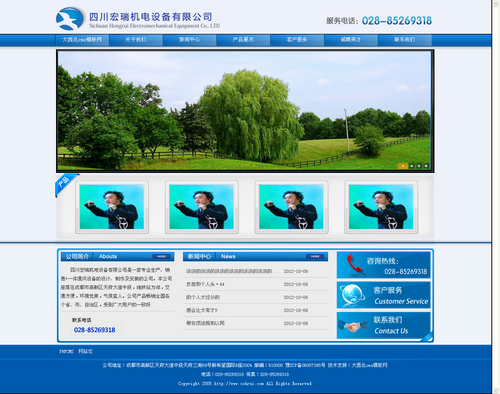Go to 联系我们 in the navigation bar
The image size is (500, 394).
point(405,40)
